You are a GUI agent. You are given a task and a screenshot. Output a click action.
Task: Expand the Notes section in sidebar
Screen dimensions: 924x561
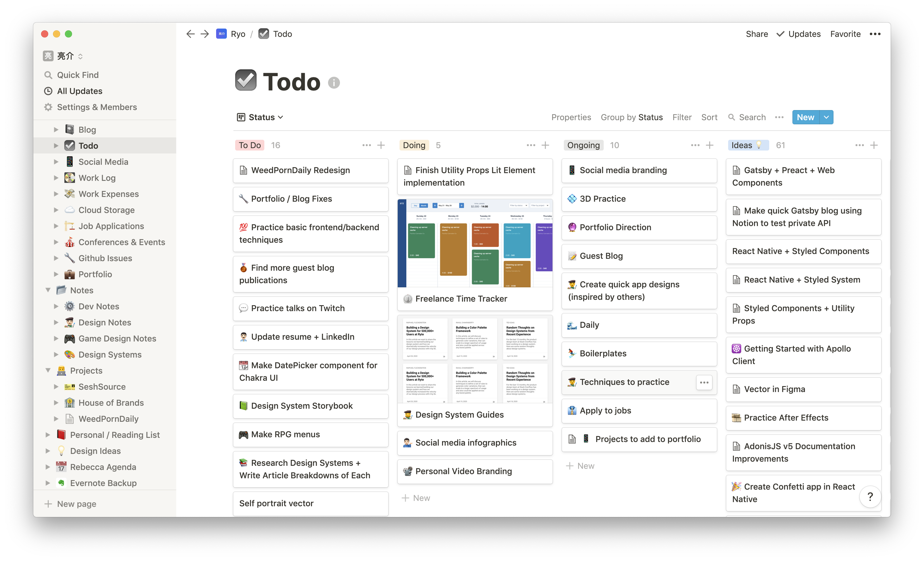pos(49,290)
